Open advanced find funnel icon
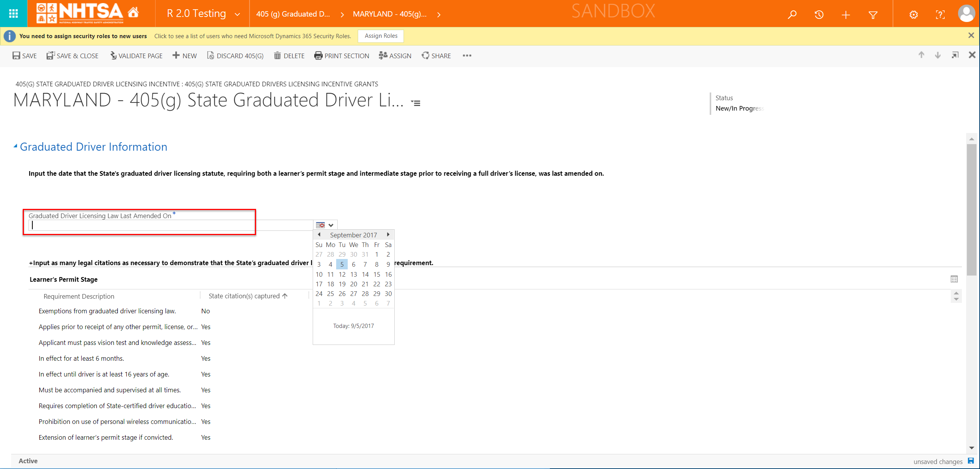 click(873, 15)
